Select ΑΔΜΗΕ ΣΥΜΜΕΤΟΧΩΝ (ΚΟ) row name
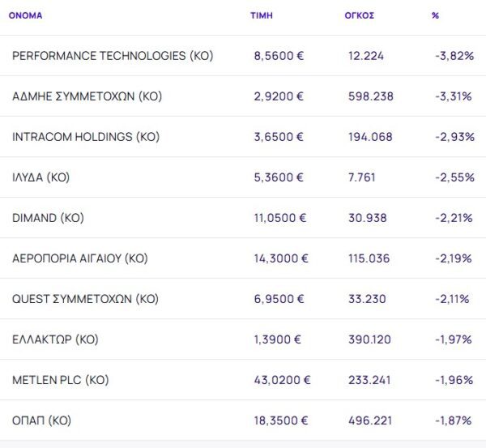Screen dimensions: 486x448 tap(87, 96)
